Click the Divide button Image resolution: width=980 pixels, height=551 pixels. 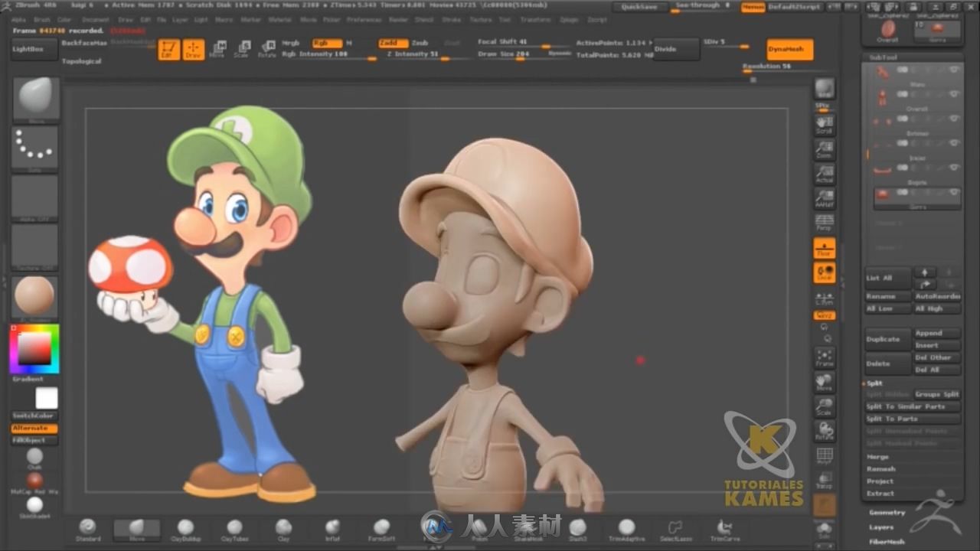coord(676,50)
